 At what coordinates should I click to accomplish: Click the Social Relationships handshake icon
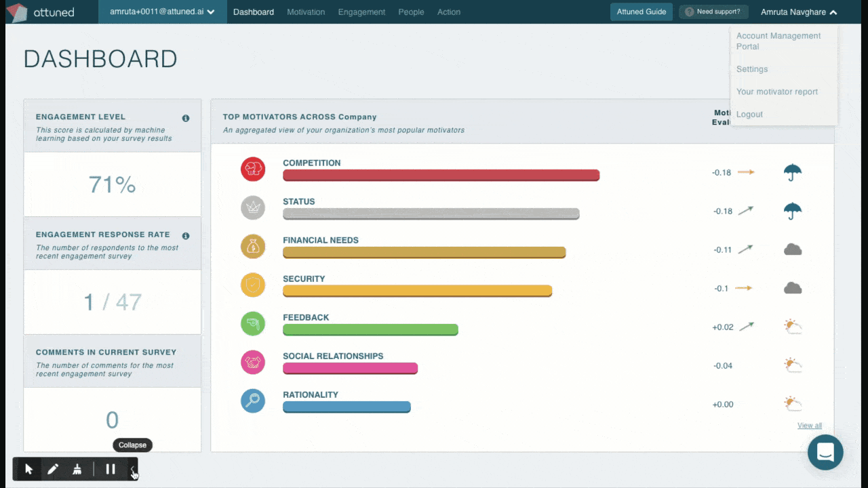click(x=253, y=362)
